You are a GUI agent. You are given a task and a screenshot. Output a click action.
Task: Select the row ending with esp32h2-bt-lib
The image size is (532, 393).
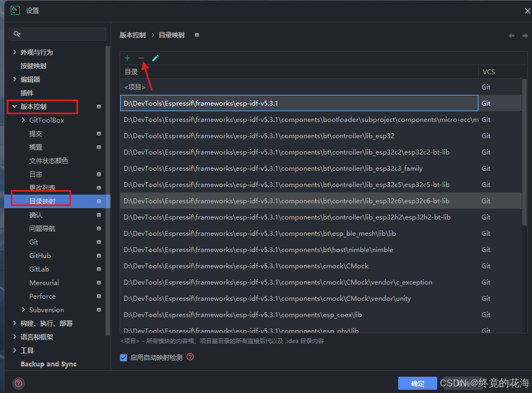(x=321, y=217)
